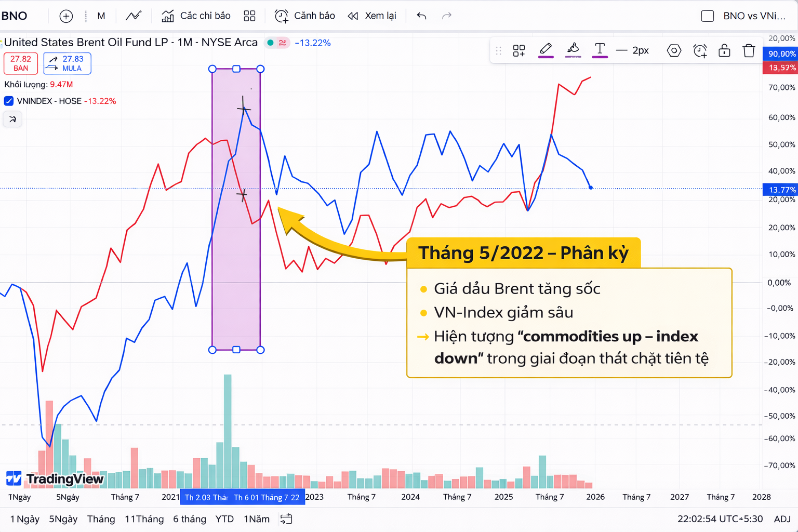This screenshot has height=532, width=798.
Task: Delete the drawing with the trash icon
Action: click(749, 50)
